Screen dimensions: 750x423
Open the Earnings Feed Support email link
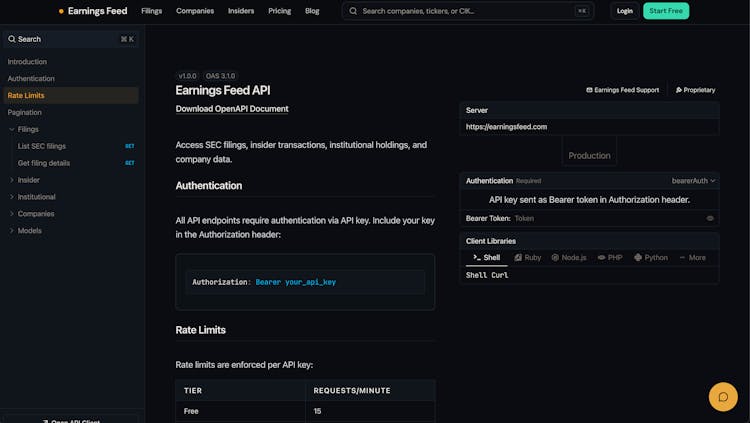tap(622, 90)
